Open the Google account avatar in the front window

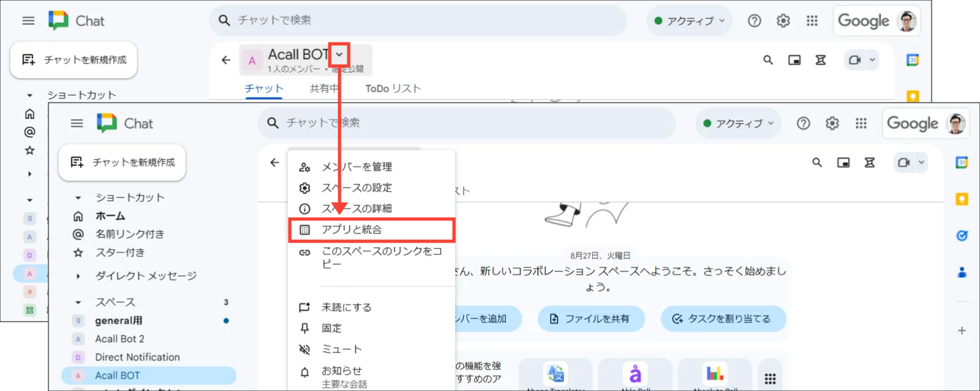tap(956, 124)
